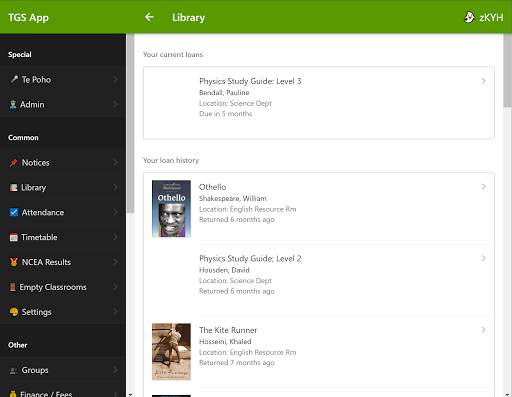Click author 'Shakespeare, William'

[x=233, y=198]
